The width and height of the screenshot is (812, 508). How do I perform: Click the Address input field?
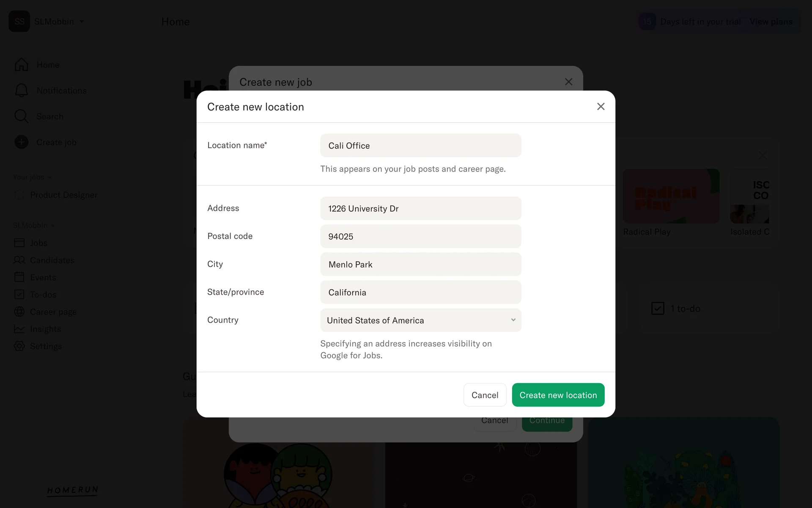coord(420,208)
